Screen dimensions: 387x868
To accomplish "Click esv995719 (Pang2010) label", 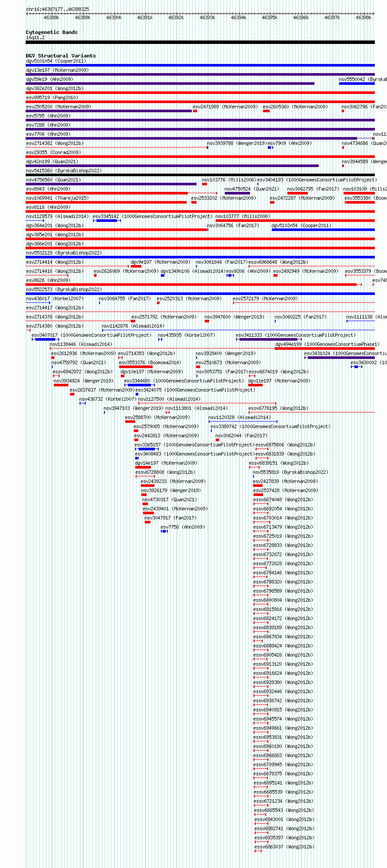I will (52, 97).
